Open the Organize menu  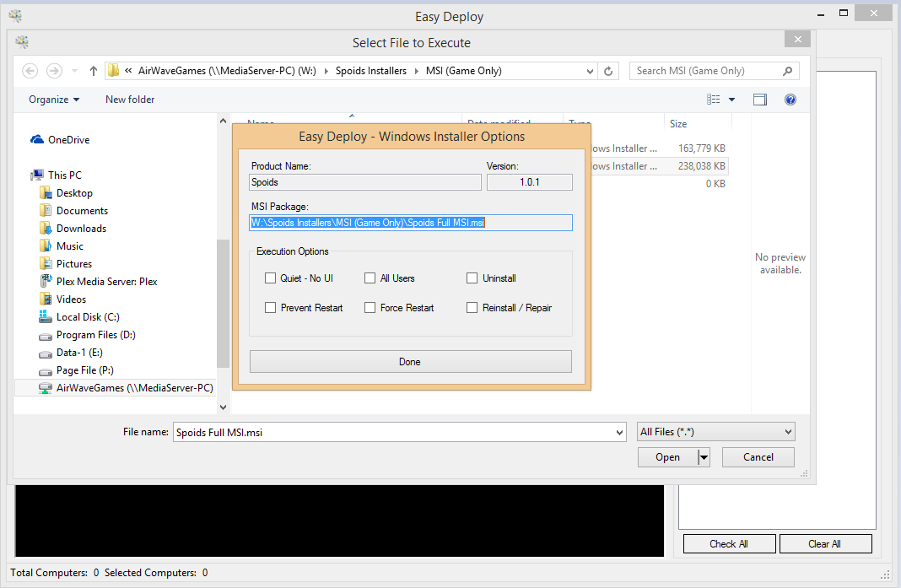54,100
